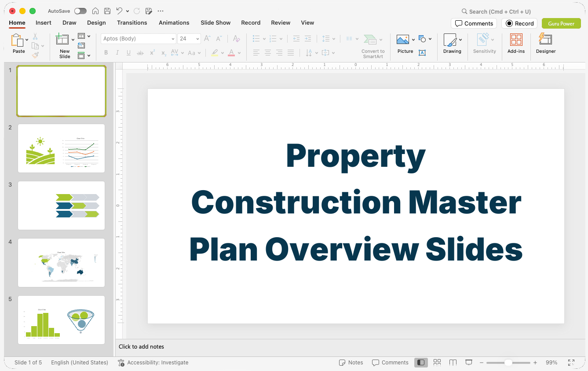Select slide 3 thumbnail with chevron arrows

(61, 206)
